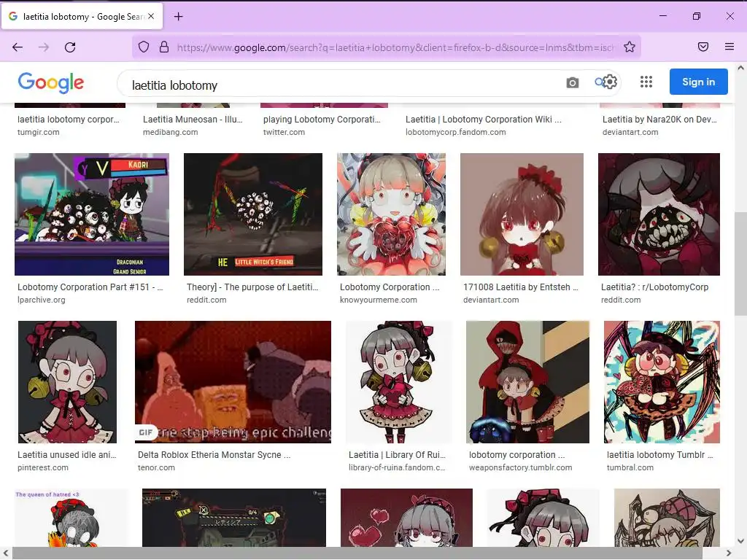Click the scrollbar up arrow

point(740,68)
